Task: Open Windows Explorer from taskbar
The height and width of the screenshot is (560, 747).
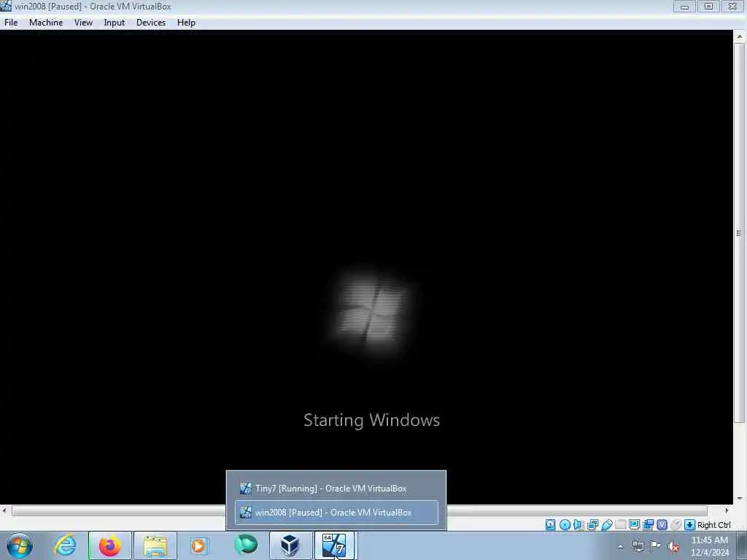Action: 155,545
